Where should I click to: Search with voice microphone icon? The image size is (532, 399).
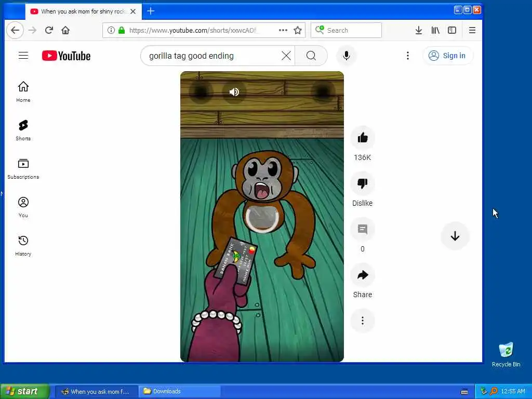pos(346,56)
